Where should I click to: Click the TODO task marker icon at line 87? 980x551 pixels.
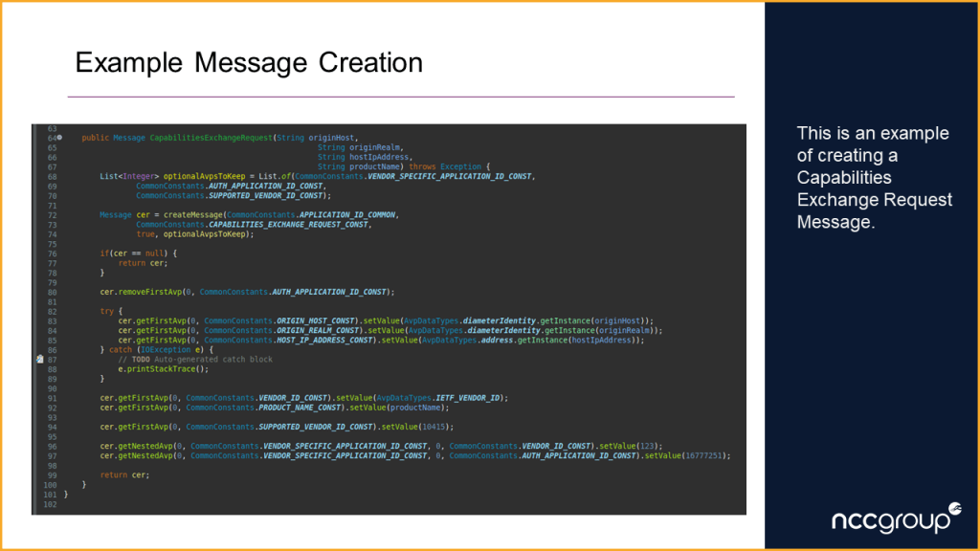click(40, 360)
